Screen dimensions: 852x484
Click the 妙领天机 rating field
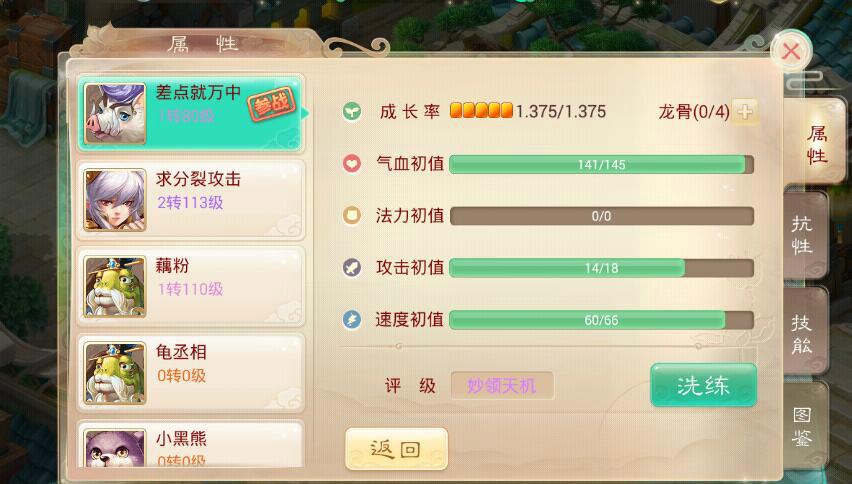[x=502, y=386]
